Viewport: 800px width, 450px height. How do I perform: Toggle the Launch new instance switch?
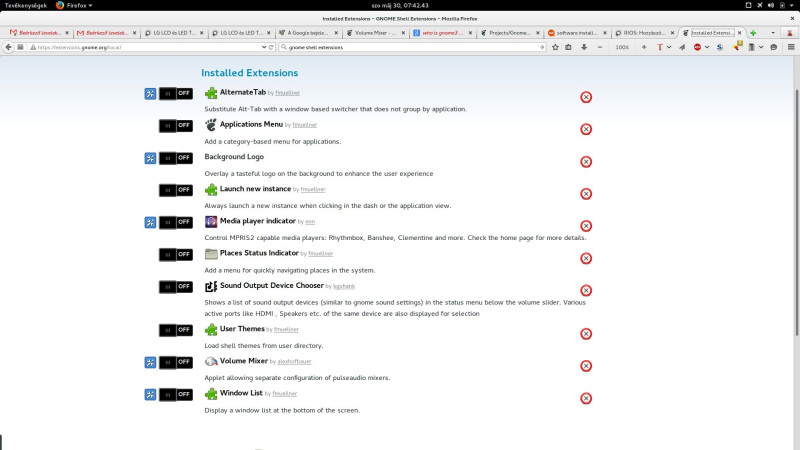click(x=176, y=190)
